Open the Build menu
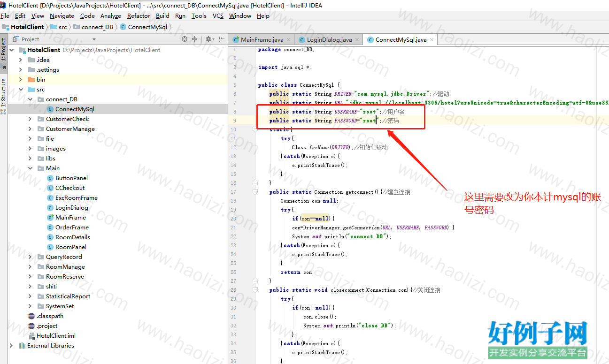The image size is (609, 364). pos(162,16)
